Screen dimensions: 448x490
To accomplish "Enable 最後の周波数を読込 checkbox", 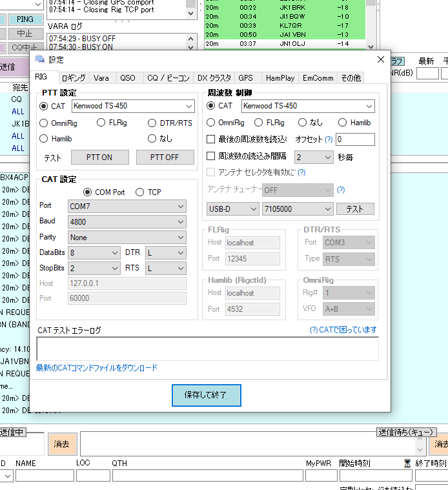I will coord(211,139).
